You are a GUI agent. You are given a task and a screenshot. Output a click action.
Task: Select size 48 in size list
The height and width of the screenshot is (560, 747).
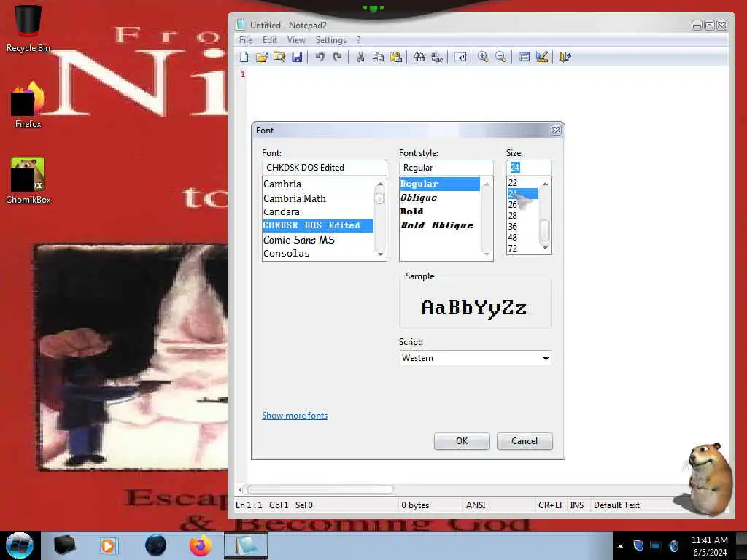(x=522, y=238)
